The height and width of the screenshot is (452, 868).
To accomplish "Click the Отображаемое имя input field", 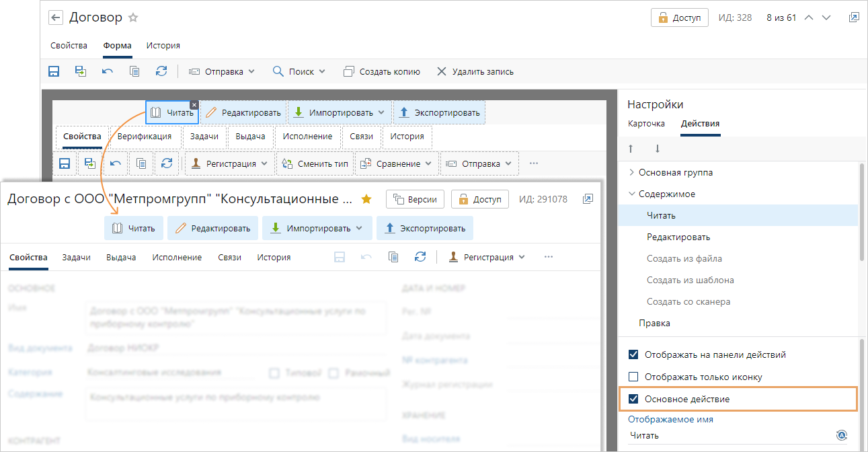I will (x=729, y=436).
